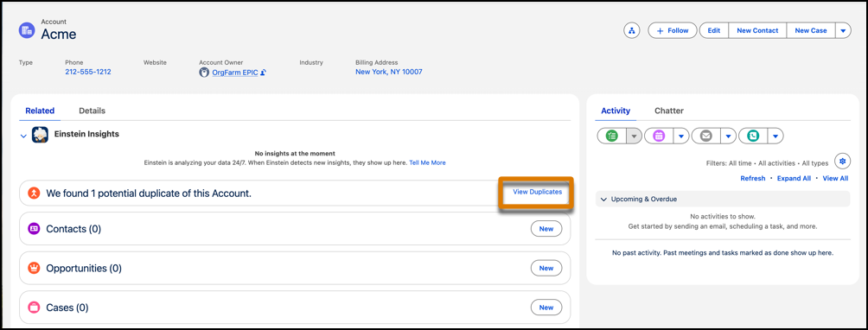Click the Follow button
868x330 pixels.
(x=673, y=30)
